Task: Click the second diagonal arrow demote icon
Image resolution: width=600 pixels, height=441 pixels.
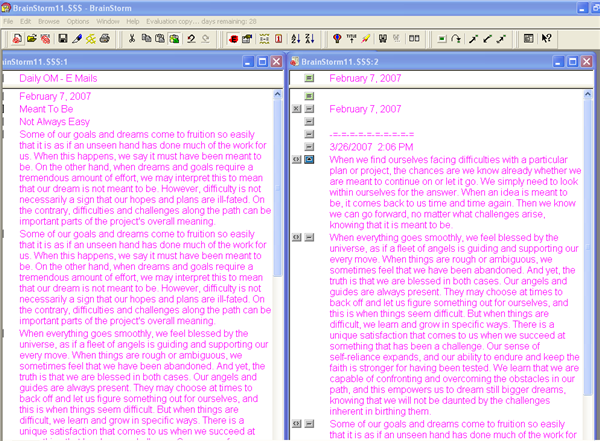Action: (487, 39)
